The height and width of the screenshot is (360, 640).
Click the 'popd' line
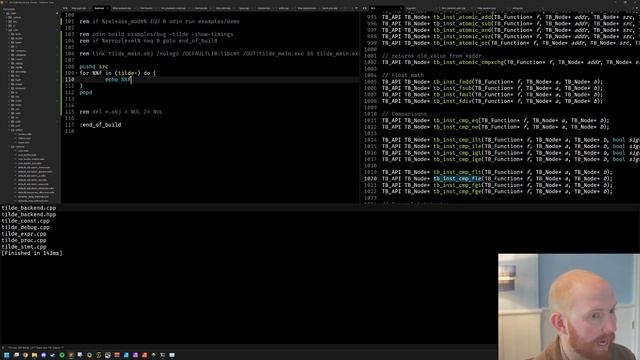[86, 93]
